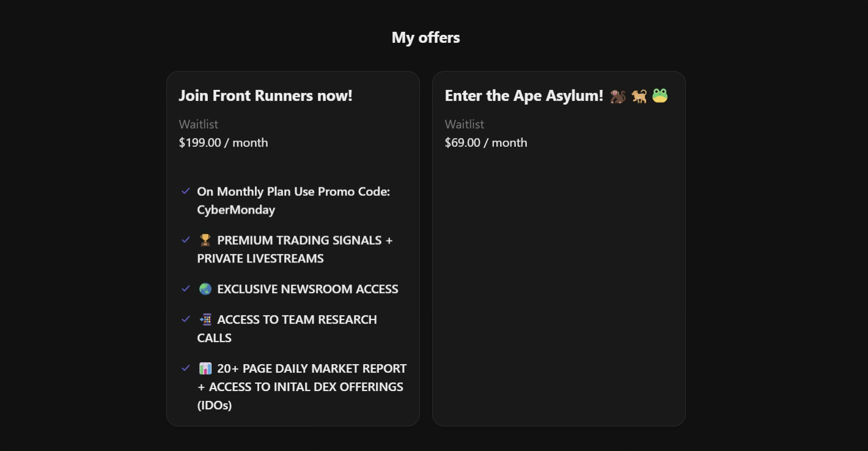Screen dimensions: 868x451
Task: Click the middle monkey emoji in Ape Asylum heading
Action: tap(639, 95)
